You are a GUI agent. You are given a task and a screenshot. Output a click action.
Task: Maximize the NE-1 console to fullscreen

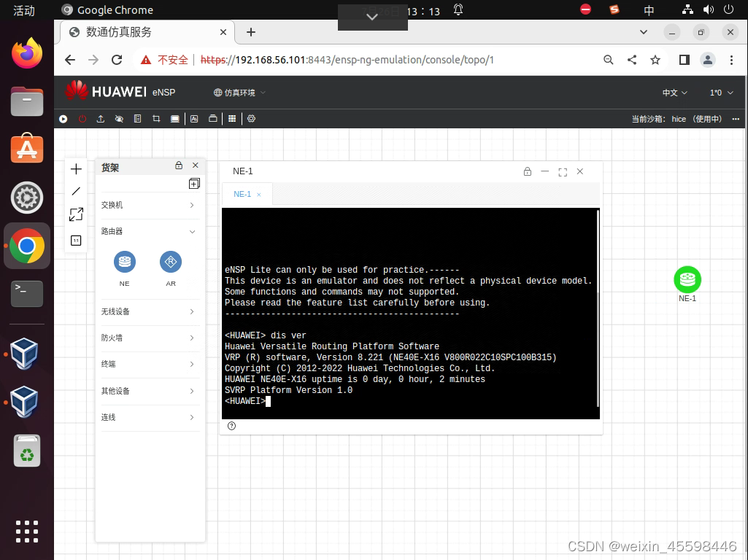click(563, 172)
